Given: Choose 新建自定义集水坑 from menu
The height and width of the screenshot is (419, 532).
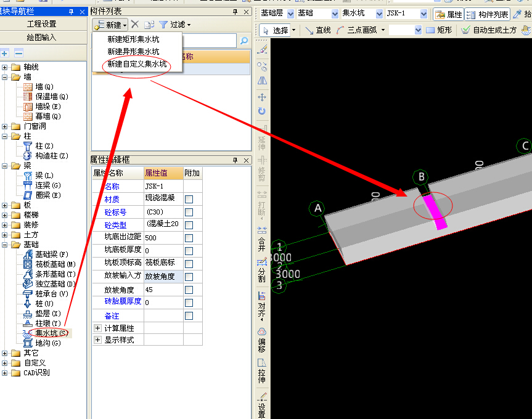Looking at the screenshot, I should point(137,64).
